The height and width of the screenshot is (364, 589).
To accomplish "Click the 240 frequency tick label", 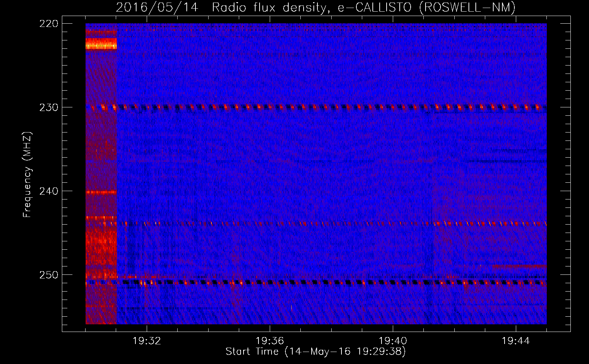I will pyautogui.click(x=49, y=191).
